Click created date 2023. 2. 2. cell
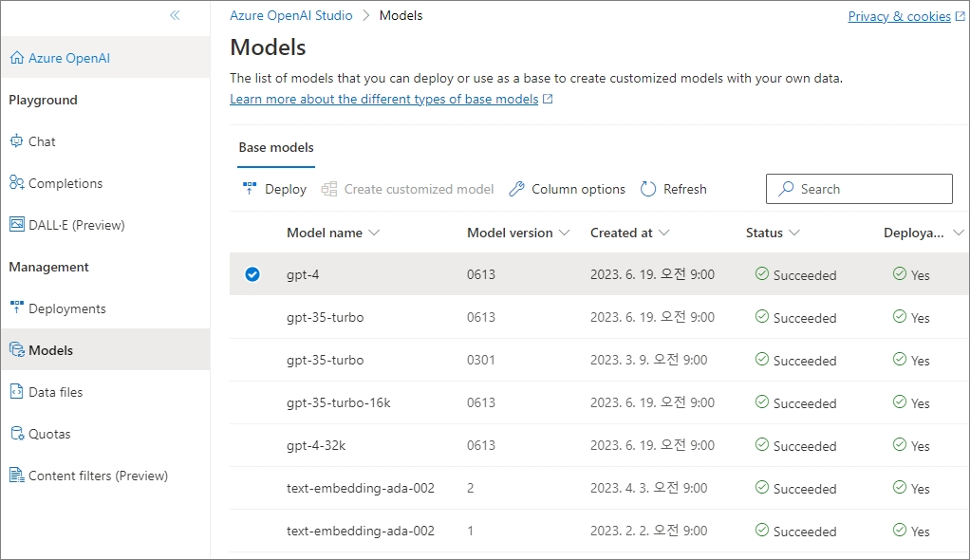 648,531
